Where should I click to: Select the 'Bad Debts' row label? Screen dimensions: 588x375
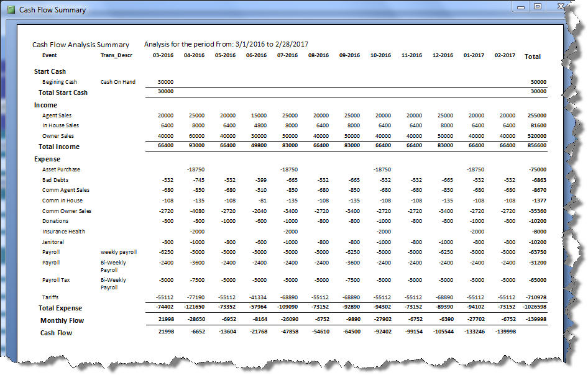click(55, 180)
